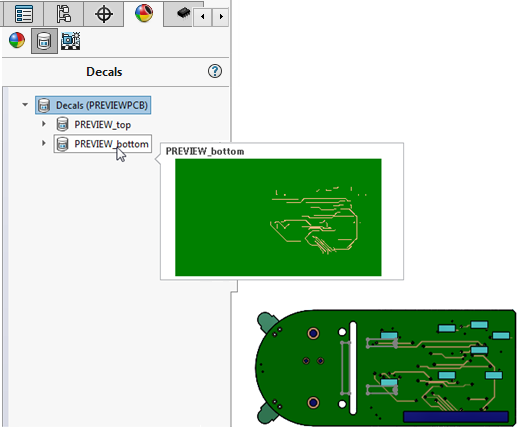Collapse the Decals (PREVIEWPCB) tree node
This screenshot has width=517, height=427.
point(25,105)
